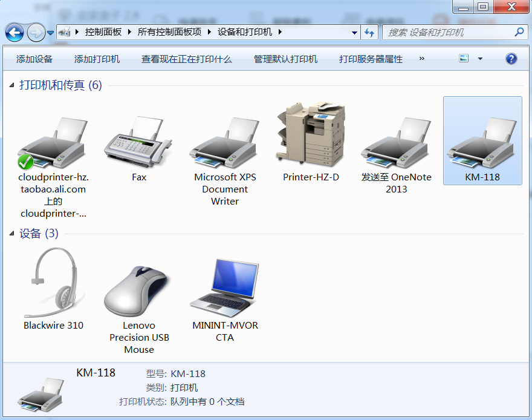Collapse the 打印机和传真 group
The image size is (532, 420).
12,85
